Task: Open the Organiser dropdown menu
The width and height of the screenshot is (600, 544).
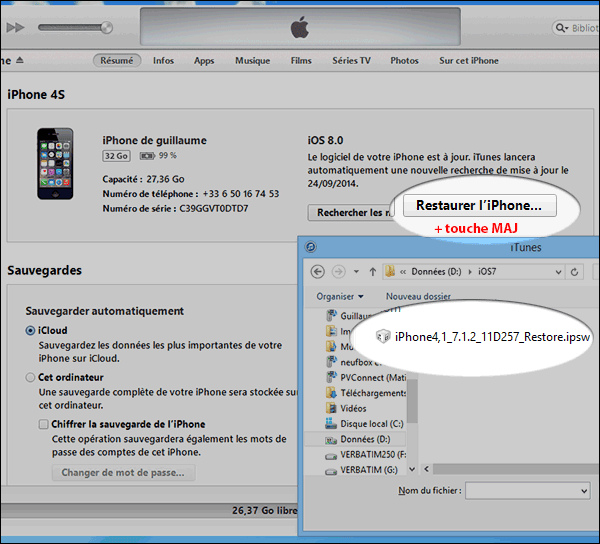Action: [340, 296]
